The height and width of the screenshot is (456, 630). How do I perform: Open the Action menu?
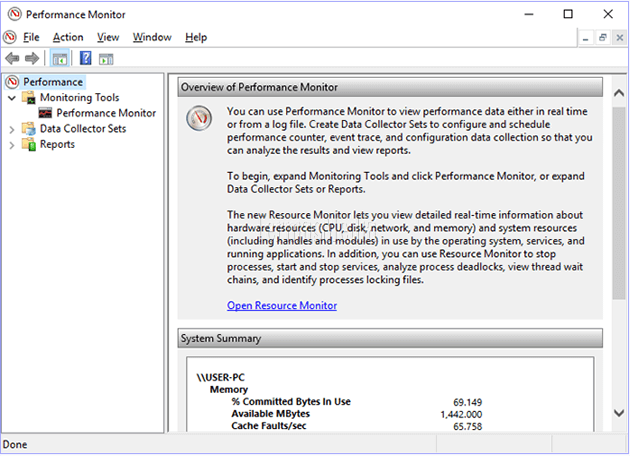(x=68, y=37)
